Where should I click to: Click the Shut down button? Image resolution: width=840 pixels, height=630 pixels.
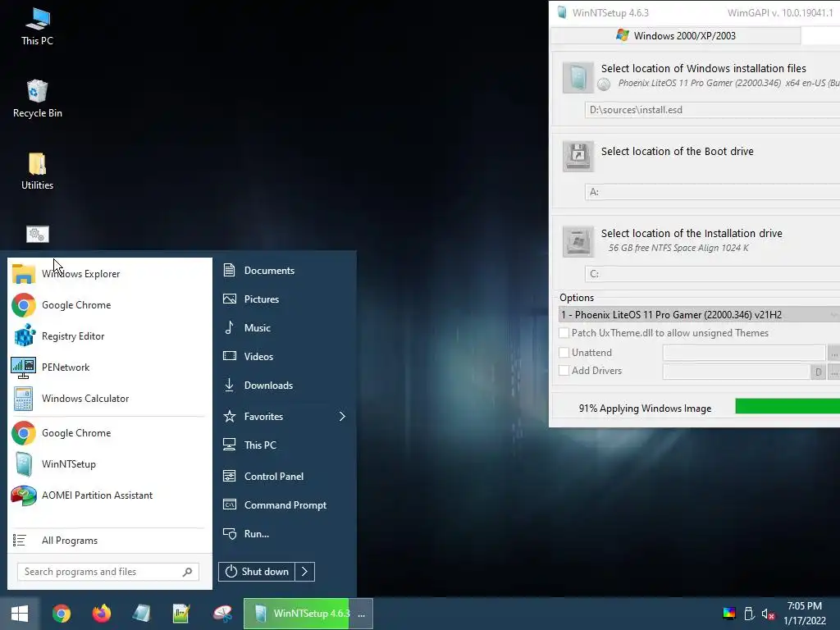tap(257, 572)
